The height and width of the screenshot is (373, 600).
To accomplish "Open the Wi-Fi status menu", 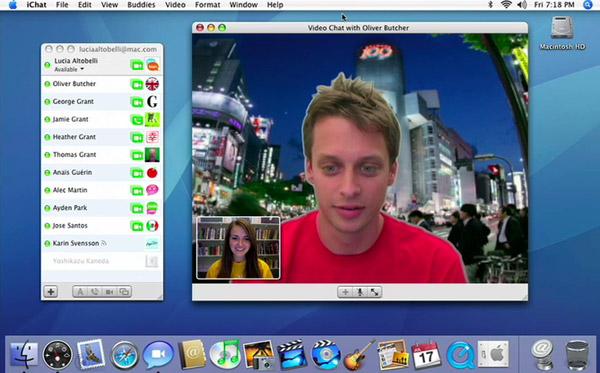I will coord(506,5).
